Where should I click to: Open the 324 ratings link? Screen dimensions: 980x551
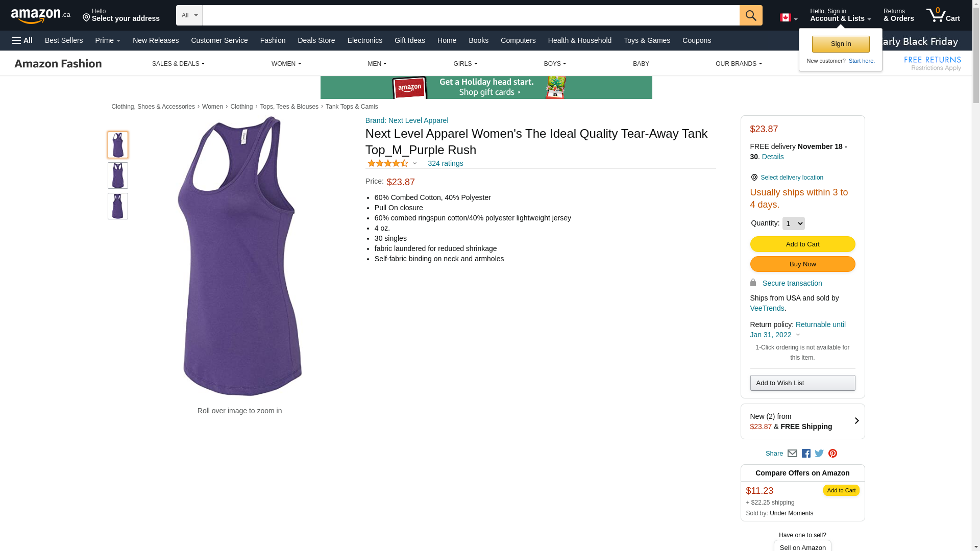click(445, 163)
